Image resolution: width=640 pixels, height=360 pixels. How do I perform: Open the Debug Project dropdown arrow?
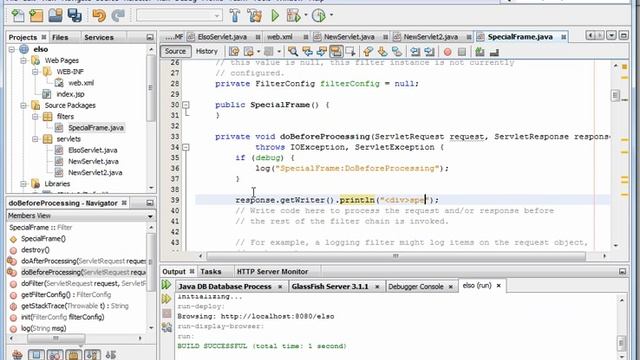(x=305, y=16)
